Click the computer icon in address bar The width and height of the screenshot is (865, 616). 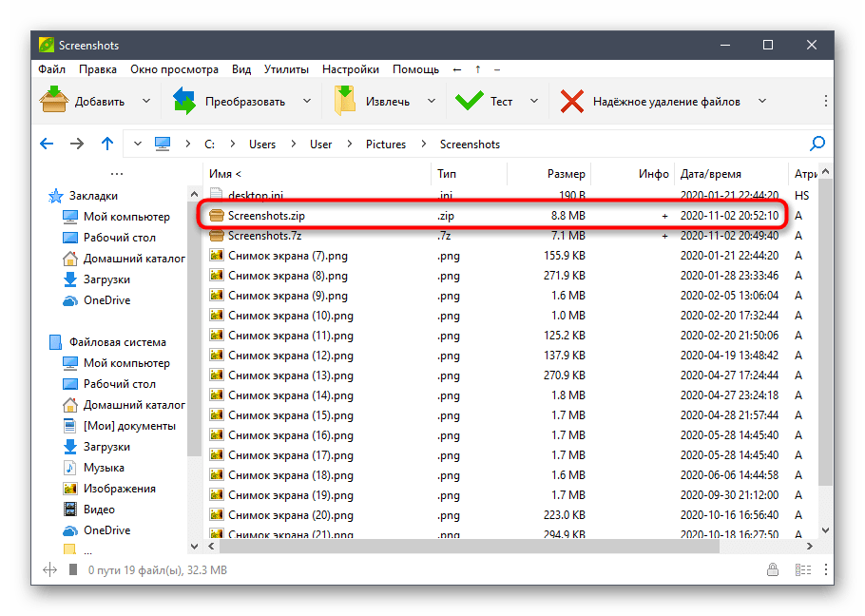coord(163,144)
